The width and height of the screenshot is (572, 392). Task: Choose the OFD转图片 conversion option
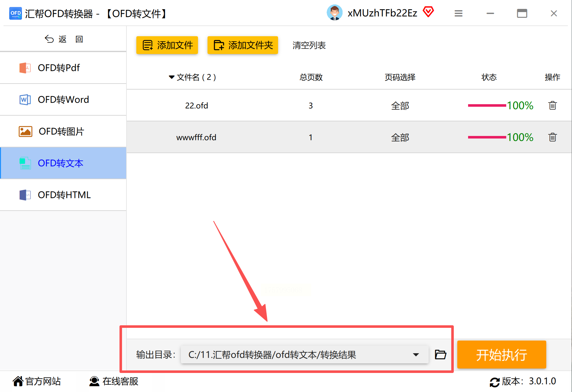pyautogui.click(x=63, y=131)
